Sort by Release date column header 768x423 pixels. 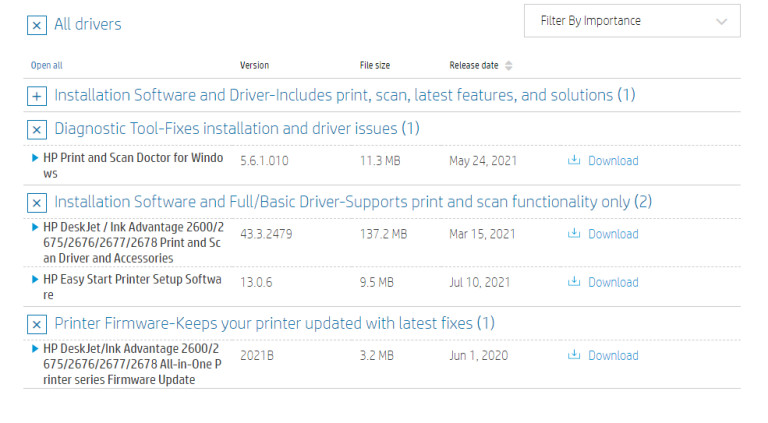(474, 66)
